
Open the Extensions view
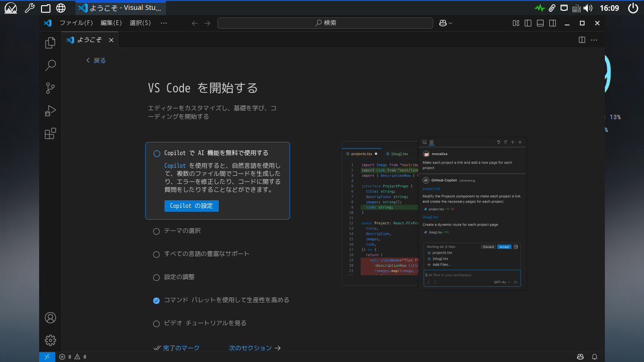tap(50, 133)
